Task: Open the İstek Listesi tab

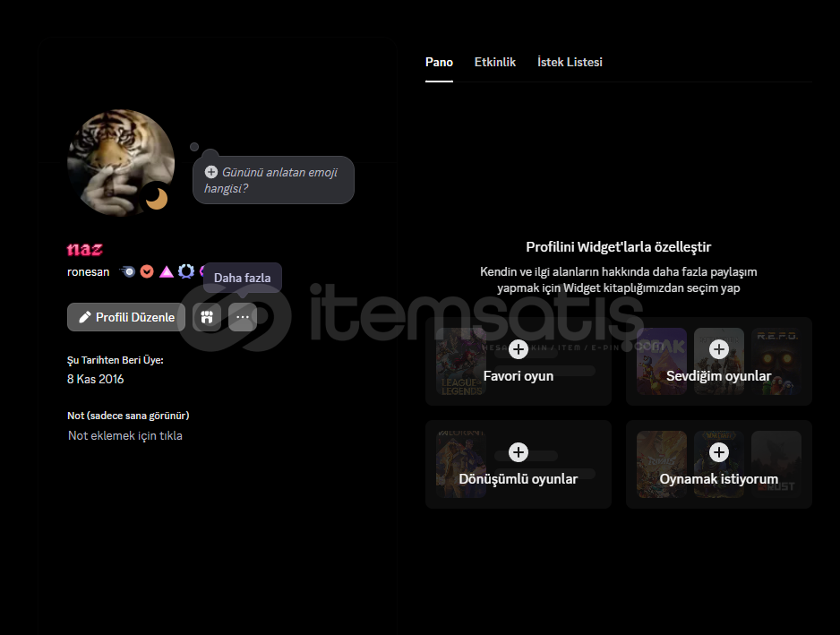Action: (570, 63)
